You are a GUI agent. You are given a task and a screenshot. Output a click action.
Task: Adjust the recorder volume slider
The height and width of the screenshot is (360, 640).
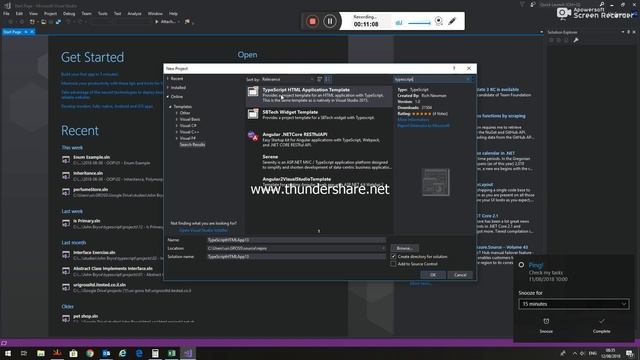419,23
